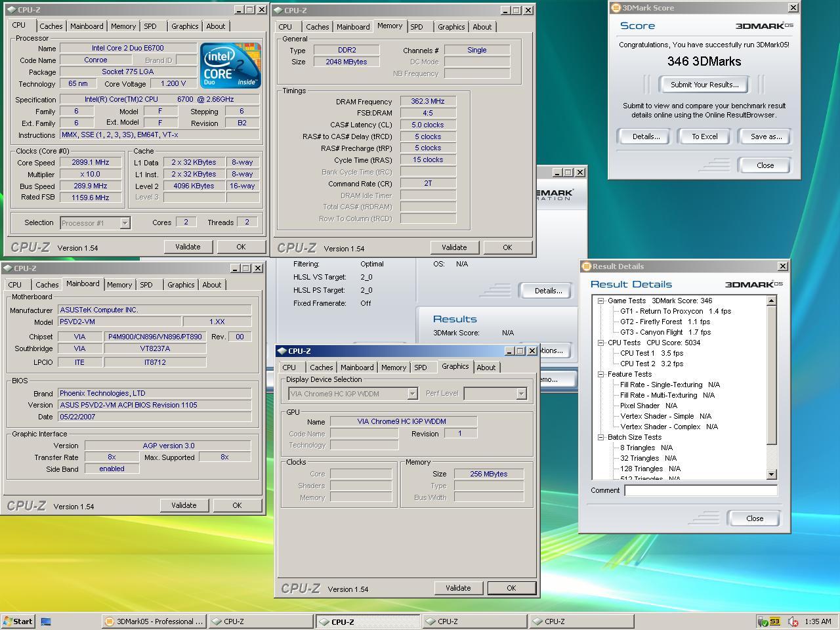The image size is (840, 630).
Task: Collapse Game Tests tree node
Action: pyautogui.click(x=600, y=301)
